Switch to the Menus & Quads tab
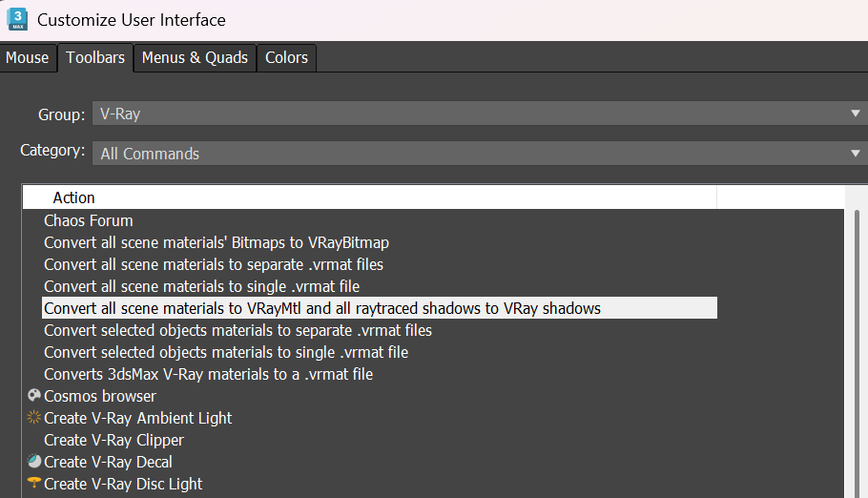Screen dimensions: 868x498 tap(195, 57)
